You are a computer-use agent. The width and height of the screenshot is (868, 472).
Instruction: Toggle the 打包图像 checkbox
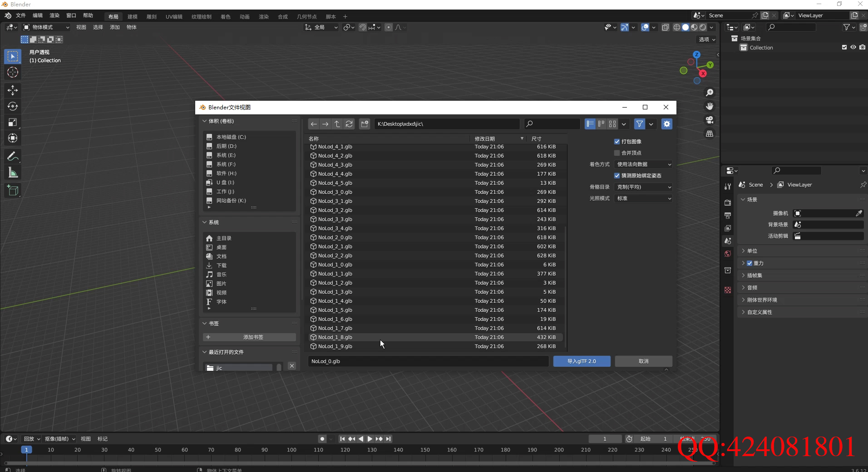[x=617, y=142]
